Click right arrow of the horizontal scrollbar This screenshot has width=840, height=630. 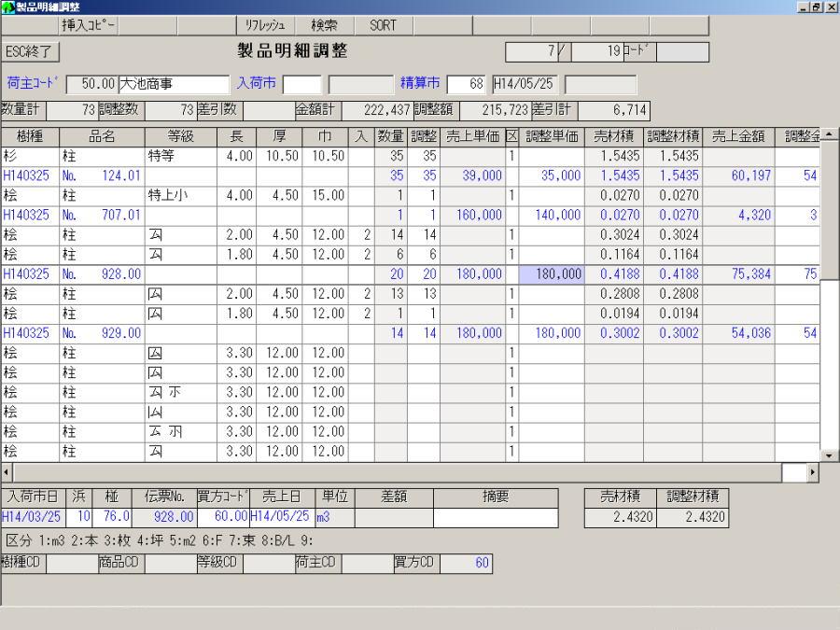click(x=812, y=472)
